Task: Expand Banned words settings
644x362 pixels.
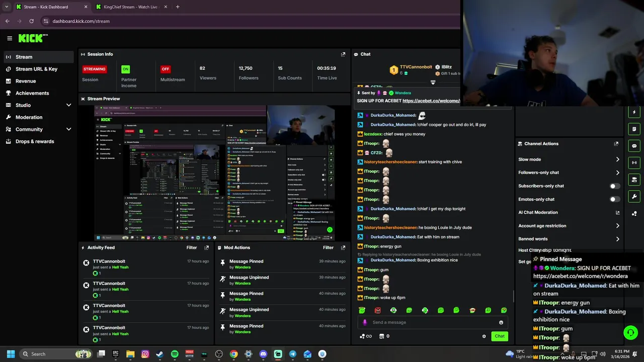Action: (x=617, y=239)
